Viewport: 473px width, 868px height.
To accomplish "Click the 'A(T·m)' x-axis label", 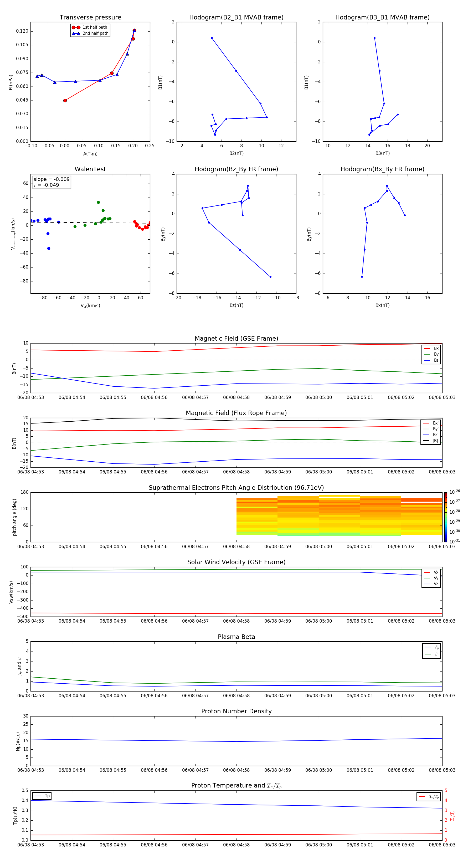I will click(90, 154).
